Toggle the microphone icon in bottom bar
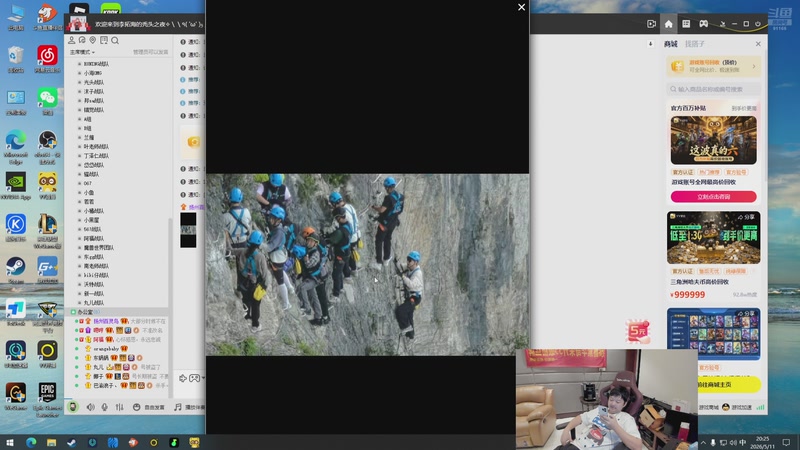Viewport: 800px width, 450px height. pos(105,407)
